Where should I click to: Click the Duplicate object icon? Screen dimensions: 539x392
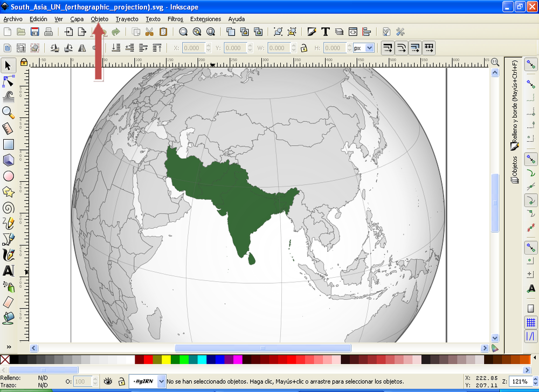pyautogui.click(x=231, y=32)
